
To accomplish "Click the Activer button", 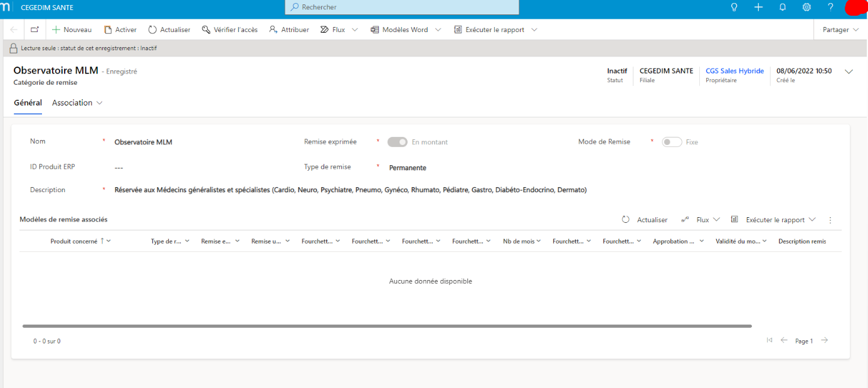I will click(120, 30).
